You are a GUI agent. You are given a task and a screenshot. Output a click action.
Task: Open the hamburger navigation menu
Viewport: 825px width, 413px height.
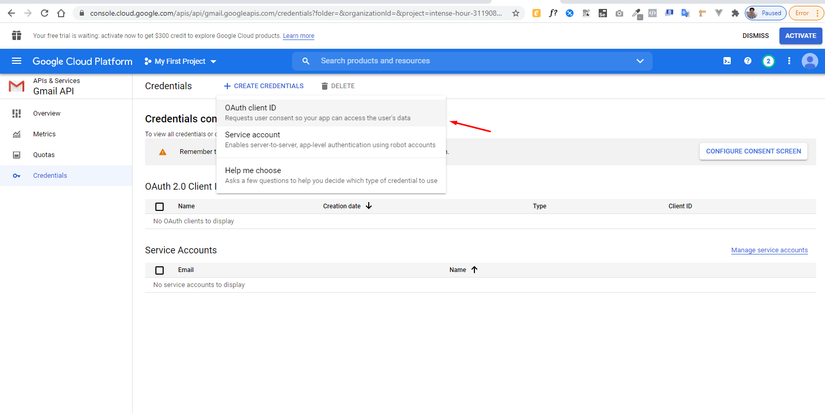click(16, 61)
